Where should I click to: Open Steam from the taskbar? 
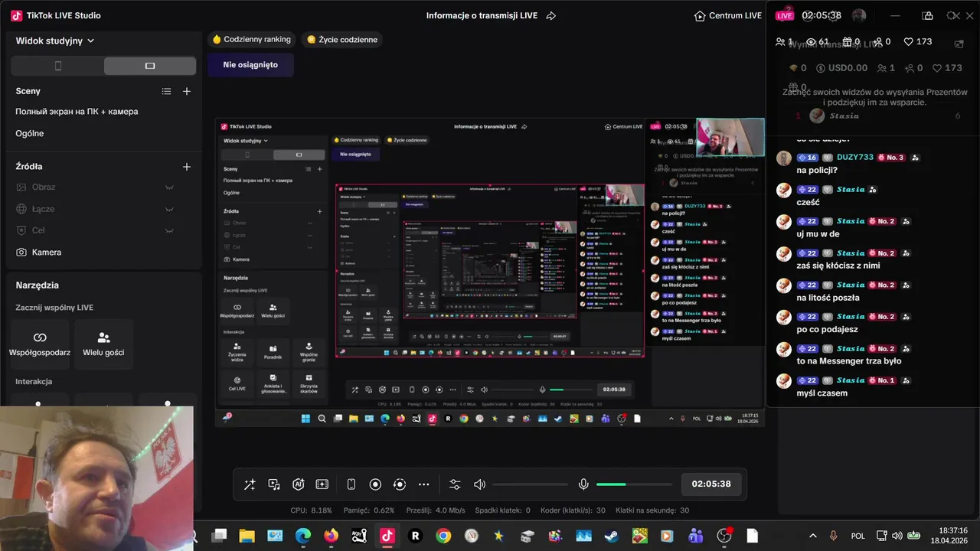point(611,536)
